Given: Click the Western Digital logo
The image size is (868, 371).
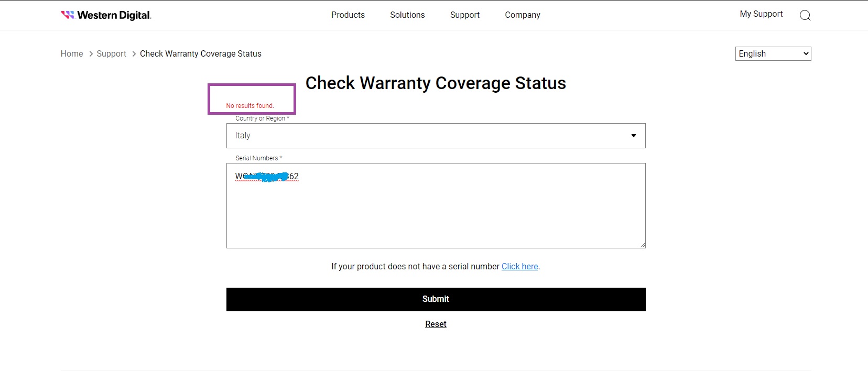Looking at the screenshot, I should (x=106, y=15).
